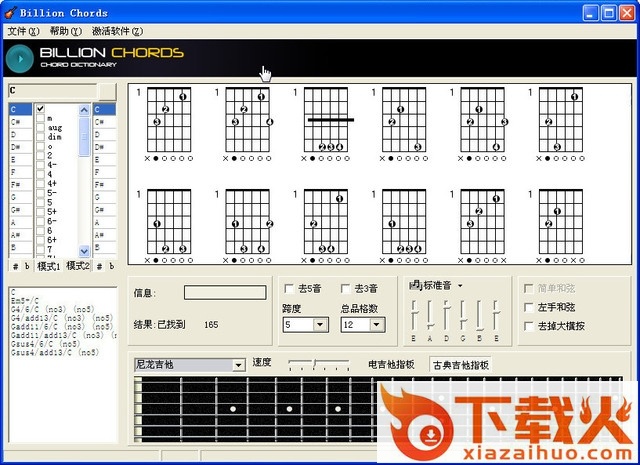Click the flat b button under bass note list
640x465 pixels.
111,267
